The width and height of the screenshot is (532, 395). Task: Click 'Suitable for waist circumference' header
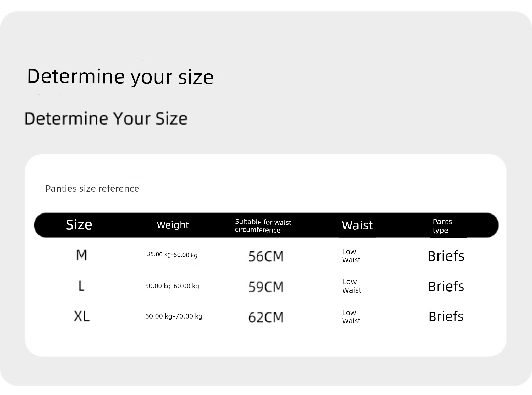click(x=263, y=226)
